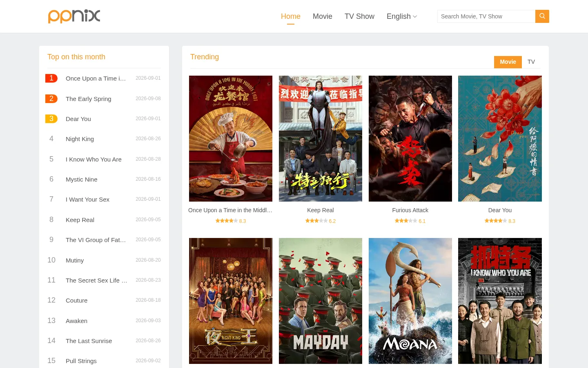This screenshot has width=588, height=368.
Task: Open Couture in the top list
Action: pos(77,300)
